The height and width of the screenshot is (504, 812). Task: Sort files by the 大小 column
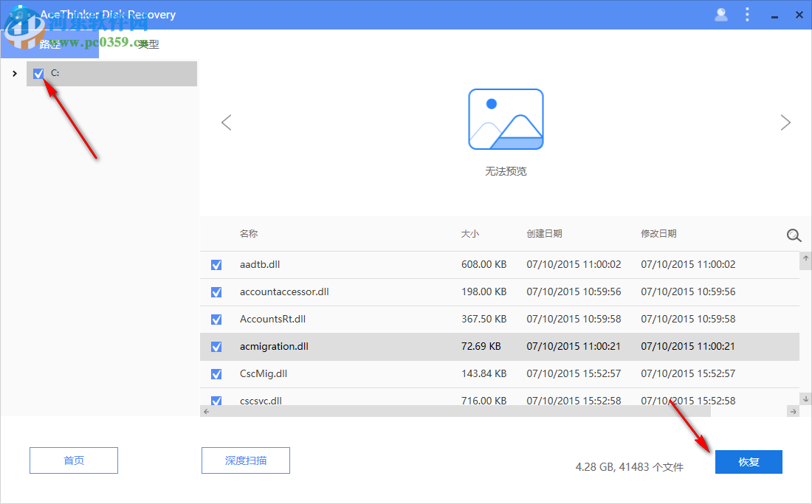[x=470, y=233]
